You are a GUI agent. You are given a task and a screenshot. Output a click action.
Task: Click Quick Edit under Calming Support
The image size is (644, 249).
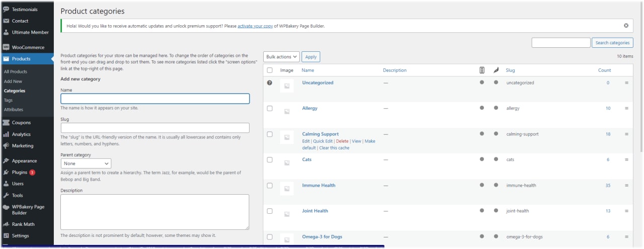pos(323,141)
